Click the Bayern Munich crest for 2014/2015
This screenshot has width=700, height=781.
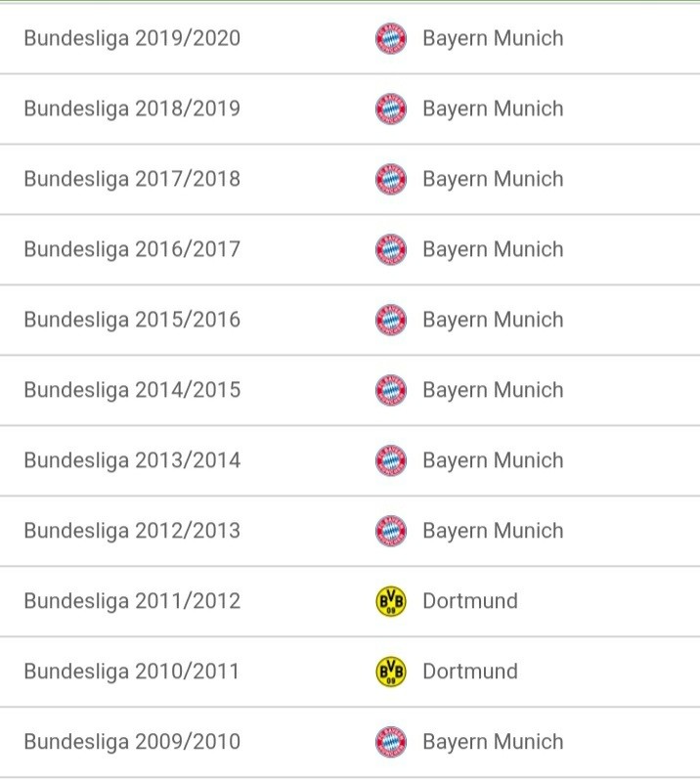click(x=391, y=390)
